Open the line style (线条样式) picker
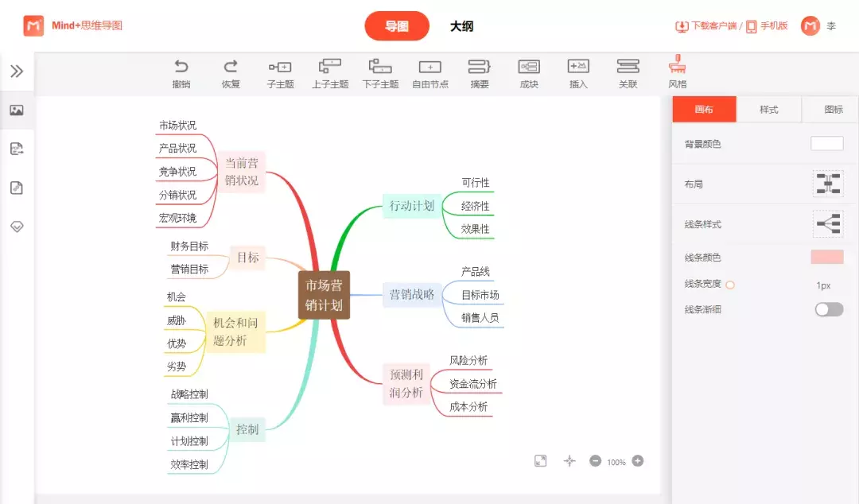Viewport: 859px width, 504px height. pyautogui.click(x=827, y=224)
